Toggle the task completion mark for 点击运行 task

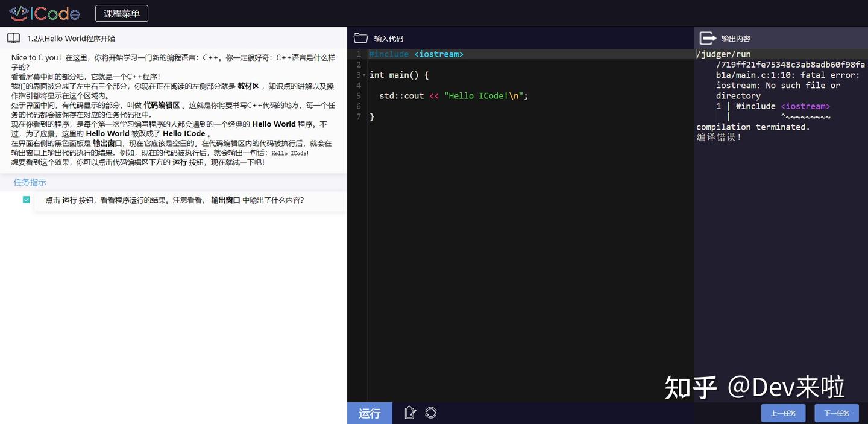click(x=26, y=199)
